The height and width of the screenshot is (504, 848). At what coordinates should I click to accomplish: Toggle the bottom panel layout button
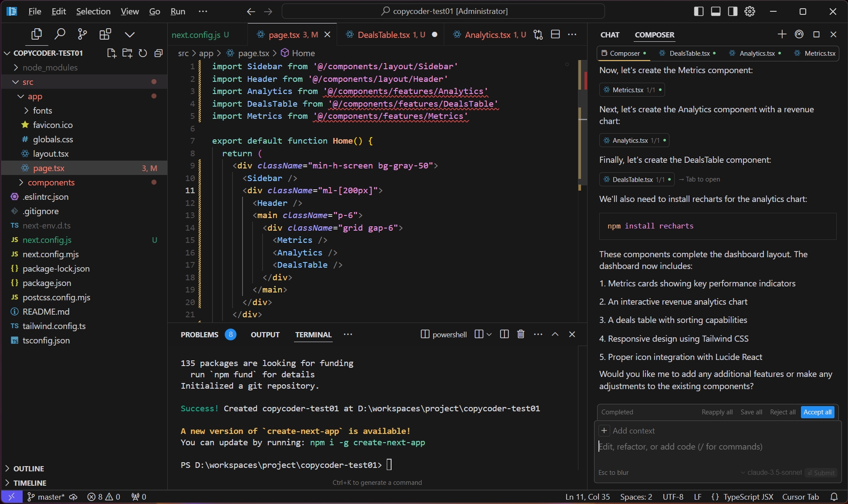tap(716, 11)
